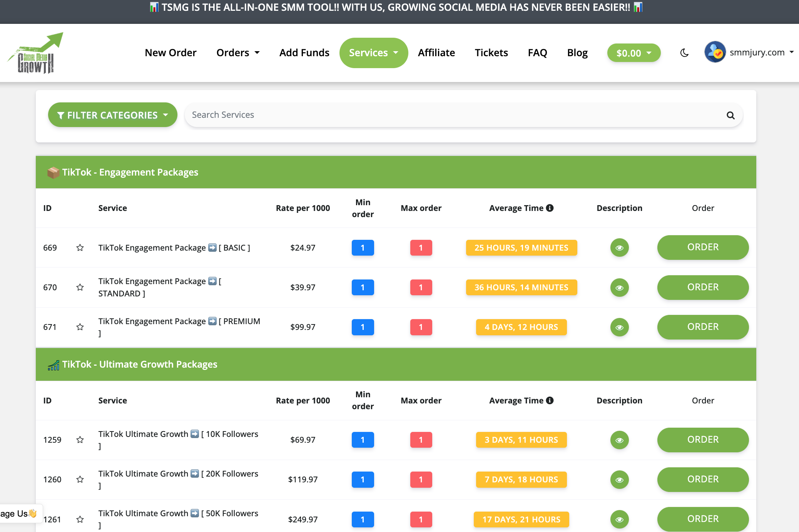Click blue min order badge for service 669
Image resolution: width=799 pixels, height=532 pixels.
pos(363,248)
